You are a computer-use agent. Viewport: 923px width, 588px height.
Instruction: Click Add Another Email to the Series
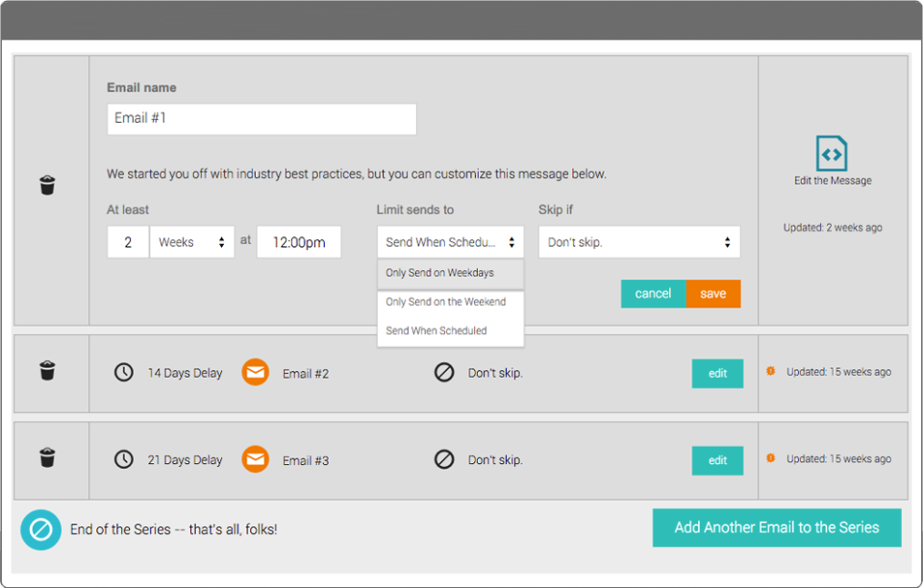pos(776,527)
